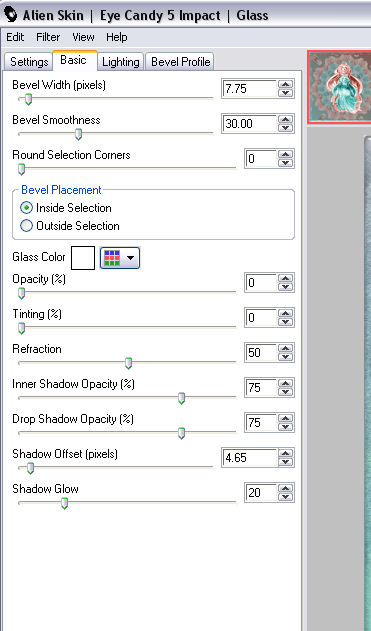Switch to the Lighting tab
This screenshot has width=371, height=631.
point(121,62)
